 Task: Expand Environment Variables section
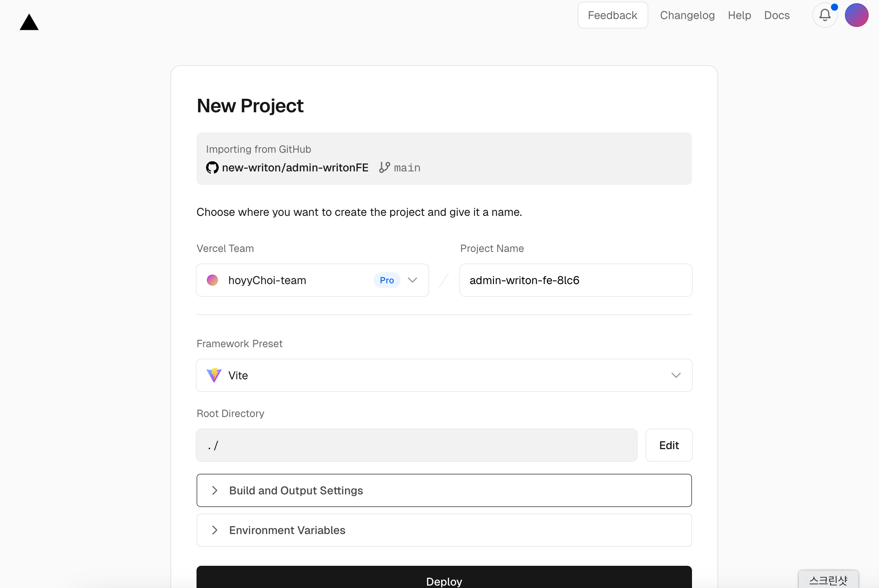(x=444, y=530)
